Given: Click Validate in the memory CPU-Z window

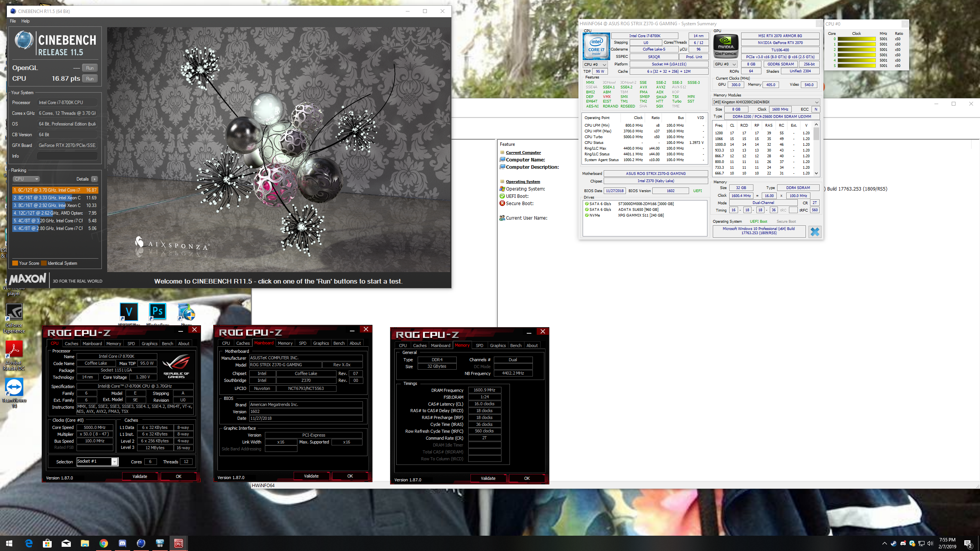Looking at the screenshot, I should click(x=488, y=478).
